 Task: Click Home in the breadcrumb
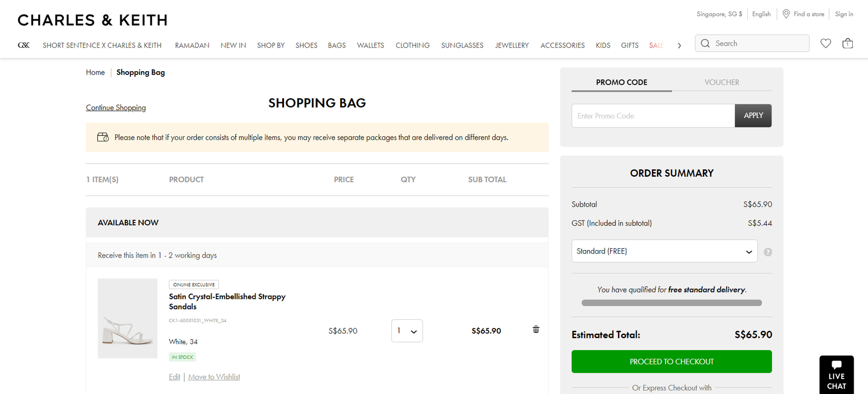point(95,72)
